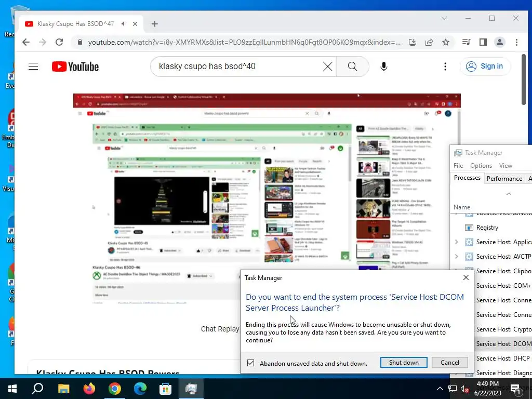Click the page vertical scrollbar
532x399 pixels.
[524, 79]
